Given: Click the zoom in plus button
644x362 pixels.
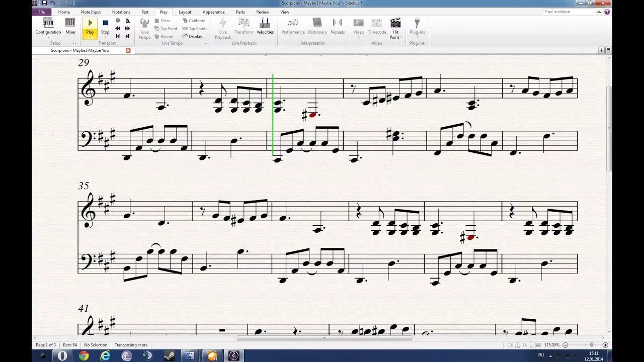Looking at the screenshot, I should point(605,345).
